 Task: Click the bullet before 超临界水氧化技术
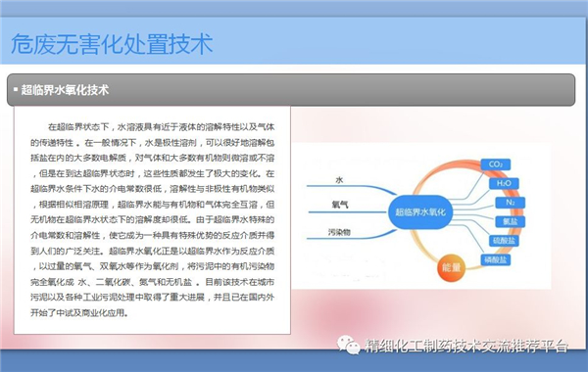coord(16,89)
